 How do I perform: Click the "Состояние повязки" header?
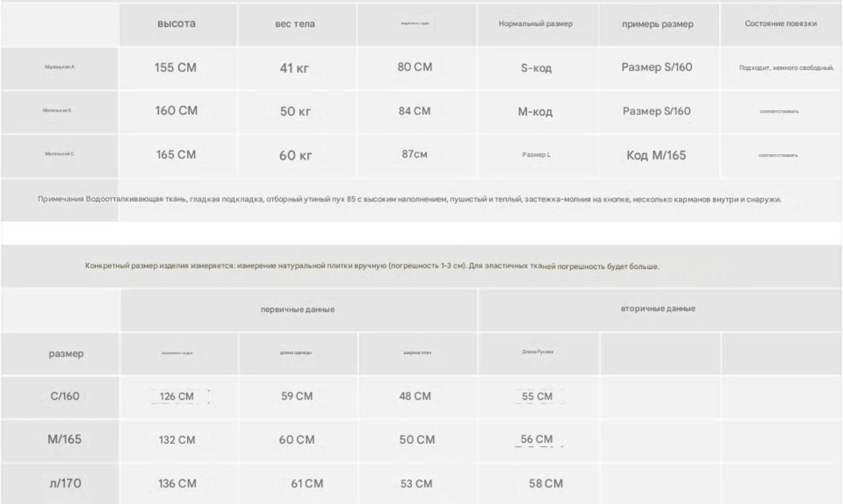[781, 24]
